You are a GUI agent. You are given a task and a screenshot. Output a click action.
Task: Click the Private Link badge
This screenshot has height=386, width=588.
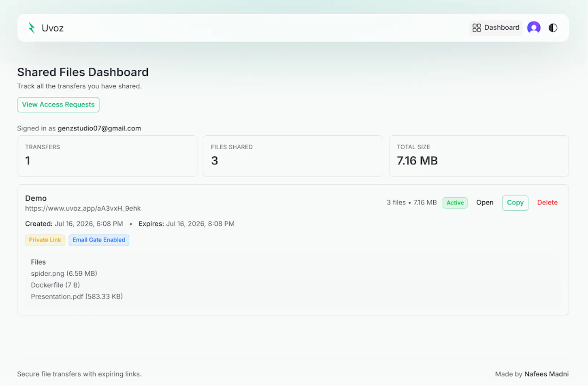tap(45, 240)
